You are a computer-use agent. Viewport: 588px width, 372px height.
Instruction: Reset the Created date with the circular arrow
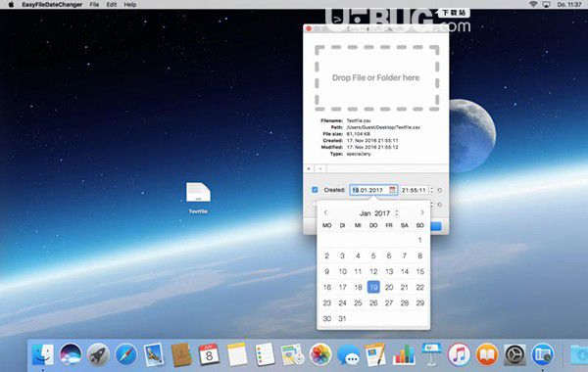[x=440, y=190]
